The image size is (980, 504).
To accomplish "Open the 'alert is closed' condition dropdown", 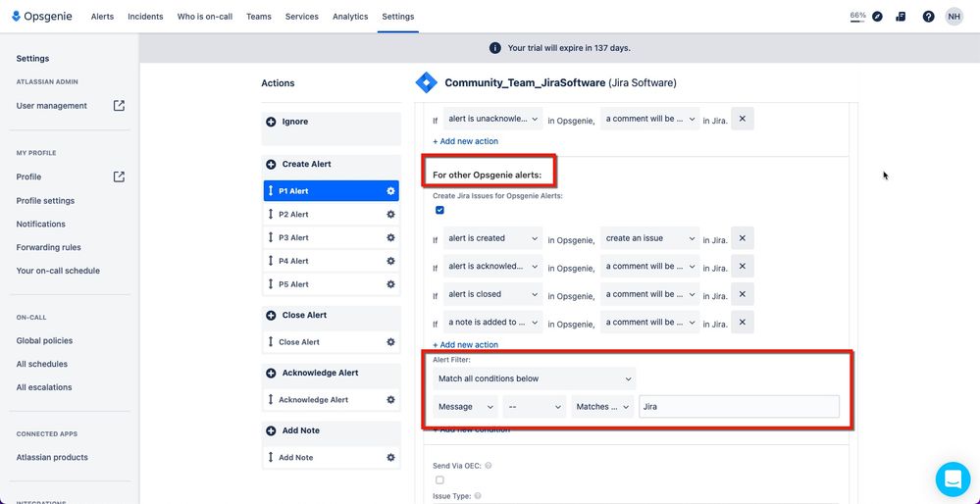I will tap(493, 294).
